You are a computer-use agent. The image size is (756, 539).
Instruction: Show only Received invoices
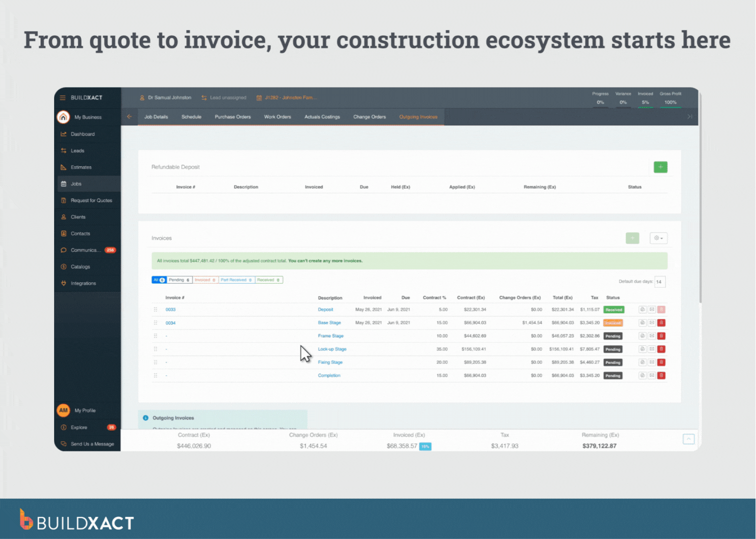[269, 280]
